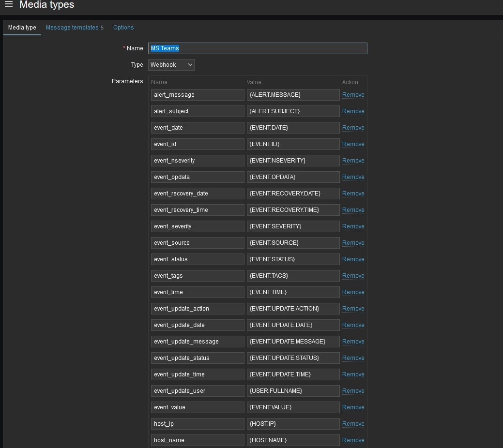The image size is (503, 448).
Task: Remove the event_update_time parameter
Action: click(353, 374)
